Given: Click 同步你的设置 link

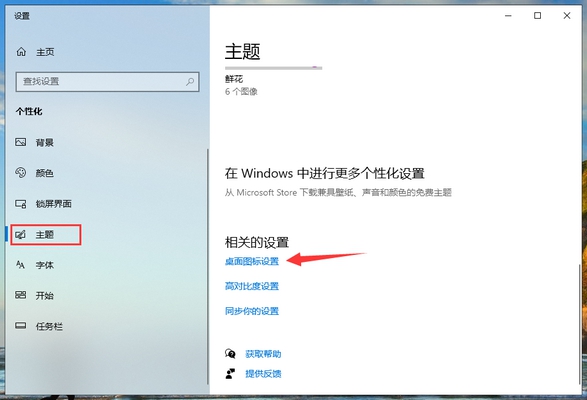Looking at the screenshot, I should point(252,311).
